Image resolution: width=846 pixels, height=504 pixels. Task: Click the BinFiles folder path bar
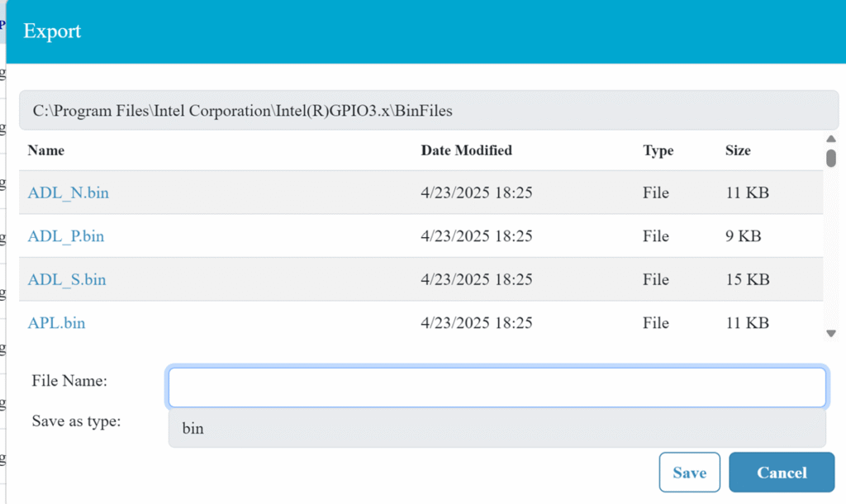(x=429, y=111)
